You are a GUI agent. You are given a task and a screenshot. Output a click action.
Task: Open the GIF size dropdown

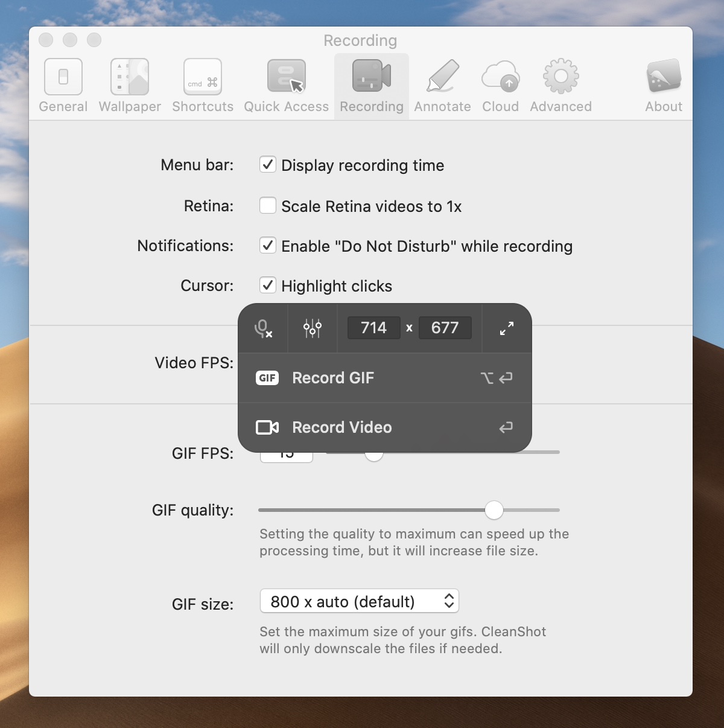tap(360, 601)
